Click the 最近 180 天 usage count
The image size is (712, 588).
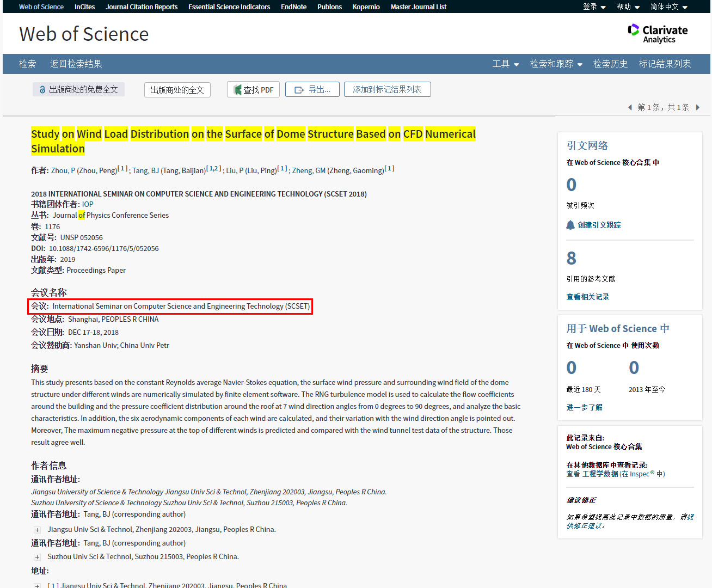(572, 367)
